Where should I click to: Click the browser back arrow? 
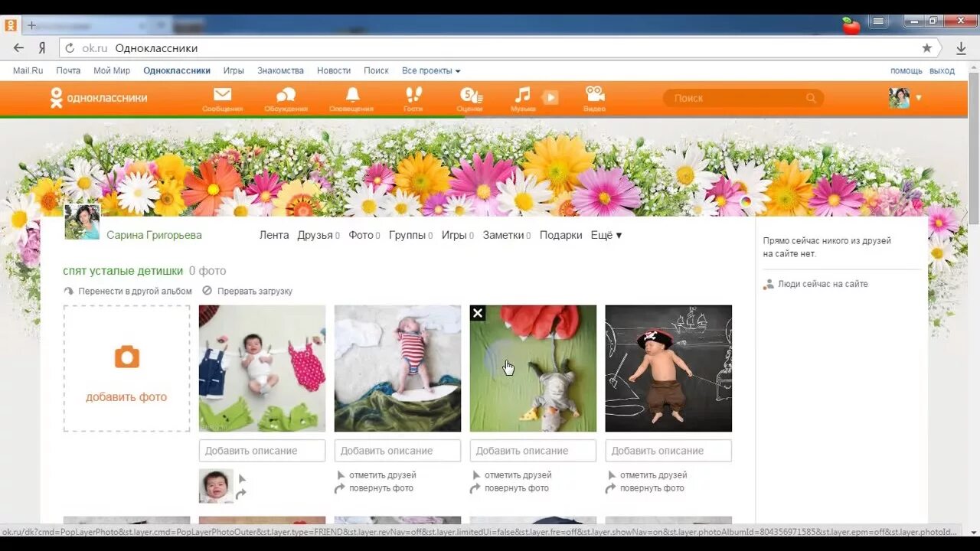(18, 48)
